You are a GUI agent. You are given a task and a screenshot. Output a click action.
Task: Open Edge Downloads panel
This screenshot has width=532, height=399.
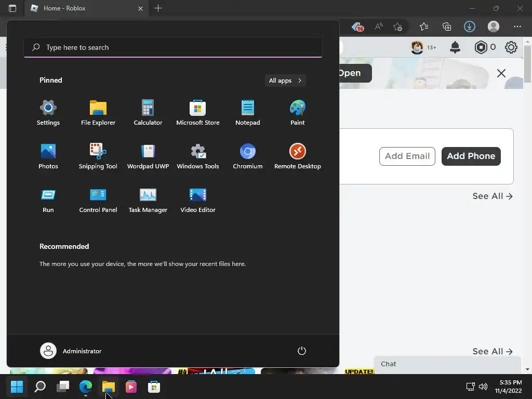click(470, 26)
